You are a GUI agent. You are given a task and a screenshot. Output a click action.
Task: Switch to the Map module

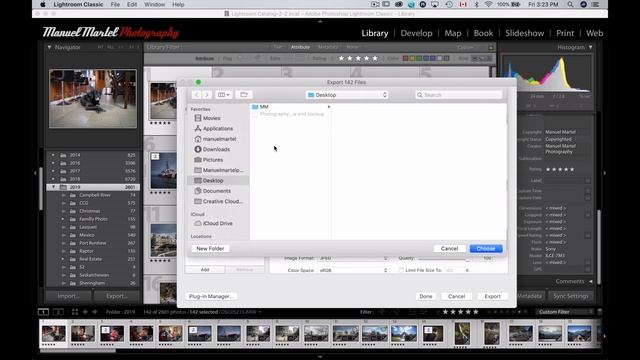tap(453, 33)
